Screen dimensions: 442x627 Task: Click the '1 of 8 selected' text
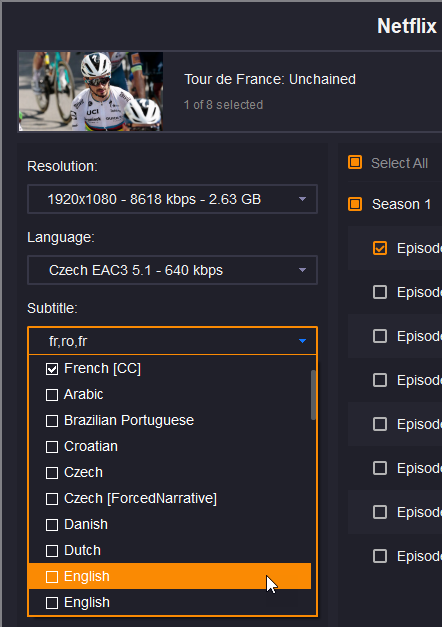(223, 105)
